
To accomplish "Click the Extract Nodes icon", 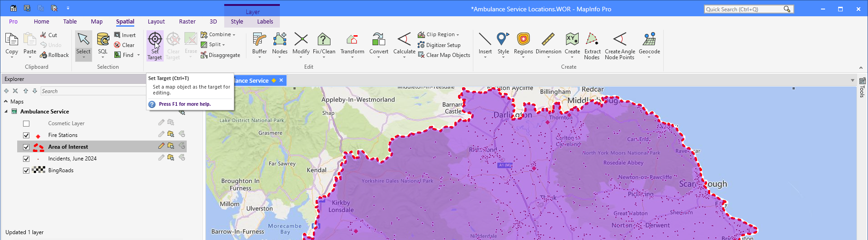I will [x=592, y=40].
